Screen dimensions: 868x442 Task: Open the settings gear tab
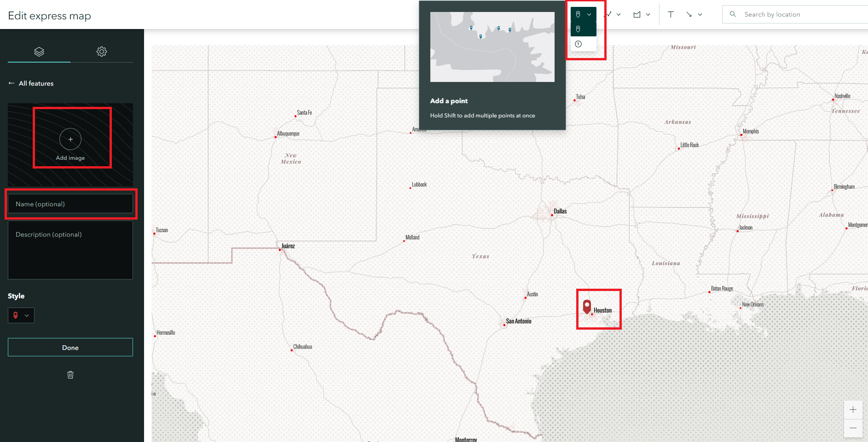pyautogui.click(x=102, y=52)
